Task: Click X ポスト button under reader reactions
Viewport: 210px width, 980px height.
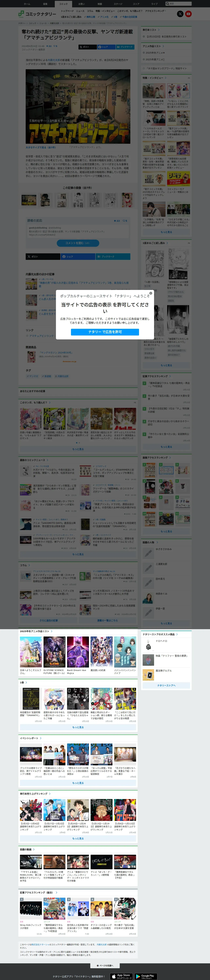Action: pos(43,256)
